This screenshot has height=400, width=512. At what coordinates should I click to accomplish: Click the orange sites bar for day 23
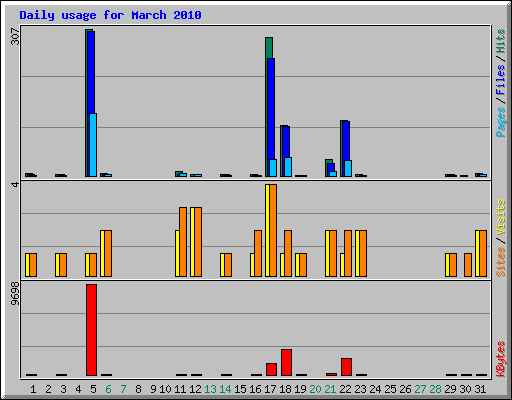click(x=363, y=253)
